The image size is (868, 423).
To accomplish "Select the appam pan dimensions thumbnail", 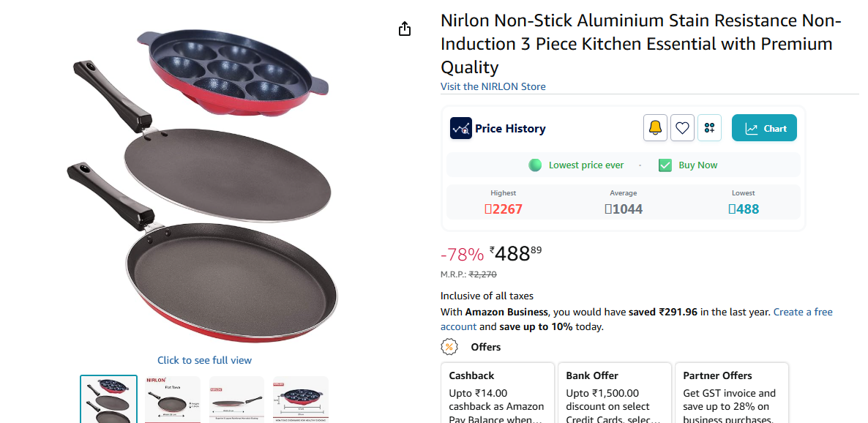I will click(x=300, y=400).
